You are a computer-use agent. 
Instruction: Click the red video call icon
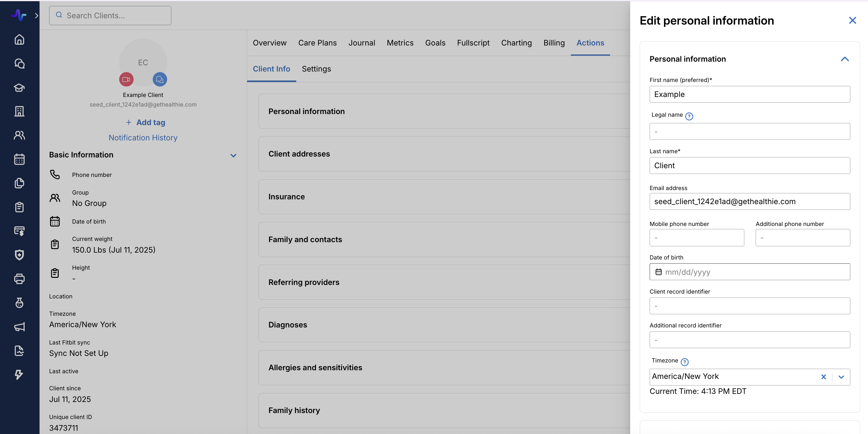126,79
